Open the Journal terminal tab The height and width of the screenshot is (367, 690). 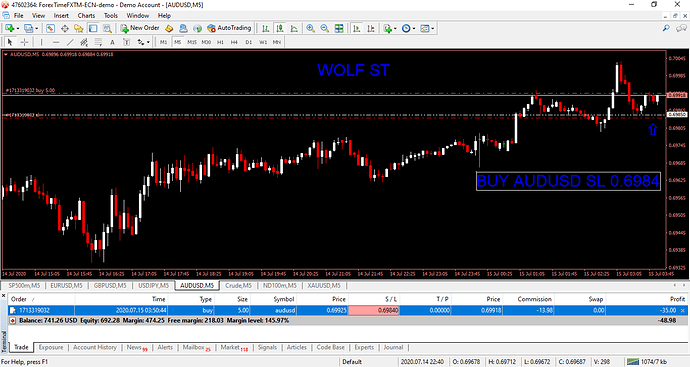pyautogui.click(x=393, y=347)
